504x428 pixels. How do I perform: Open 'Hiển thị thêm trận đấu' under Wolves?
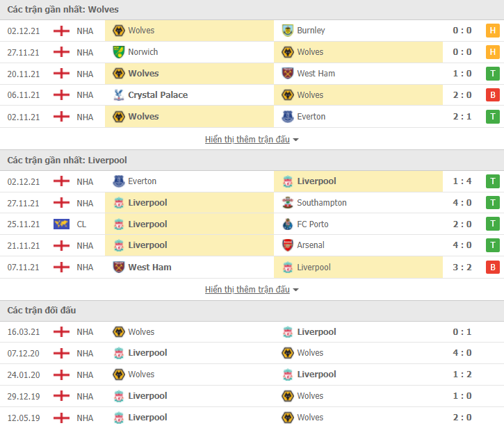point(247,140)
